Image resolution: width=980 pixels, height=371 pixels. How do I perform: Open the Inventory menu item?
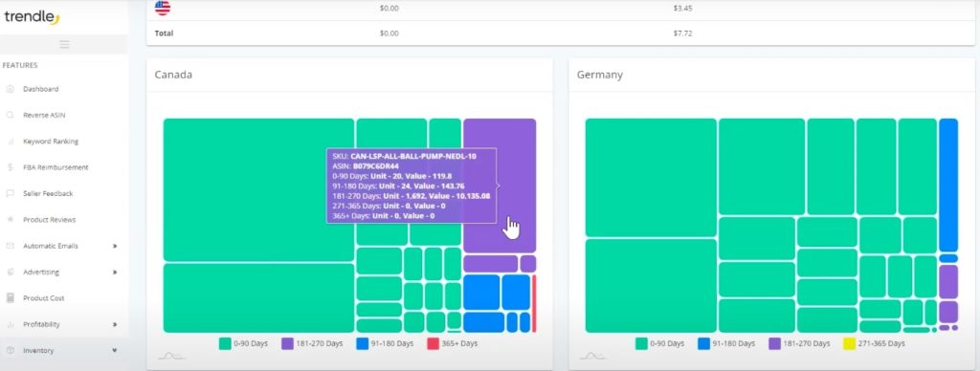pyautogui.click(x=38, y=350)
